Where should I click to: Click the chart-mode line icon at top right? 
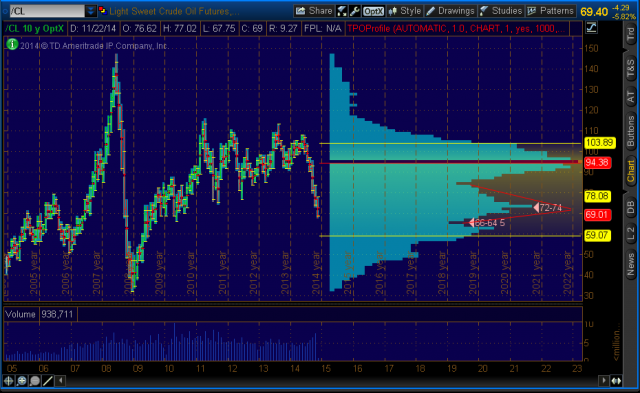pos(591,28)
